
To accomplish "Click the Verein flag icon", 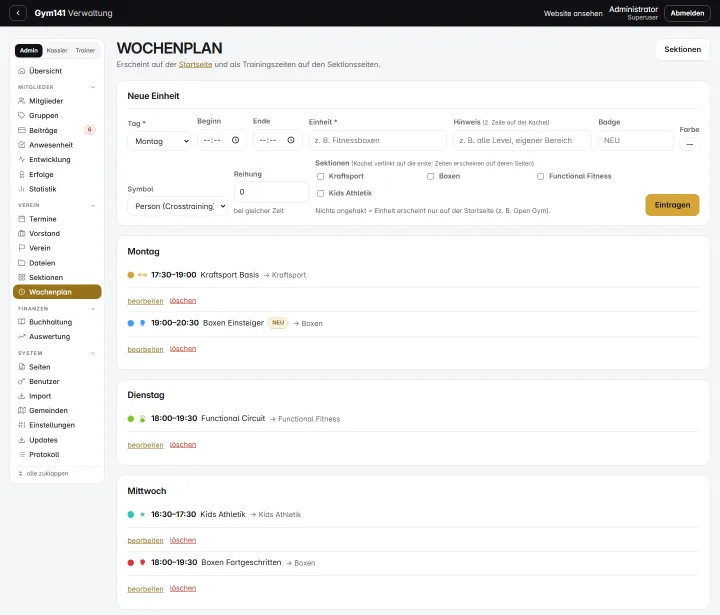I will (21, 248).
